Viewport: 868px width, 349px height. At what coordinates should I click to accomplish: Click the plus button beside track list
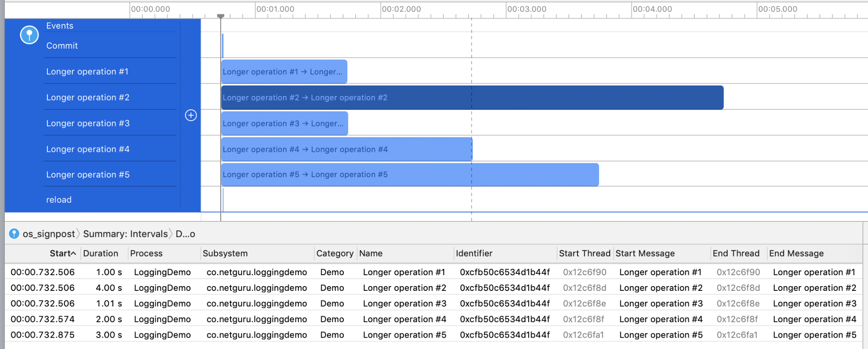191,115
